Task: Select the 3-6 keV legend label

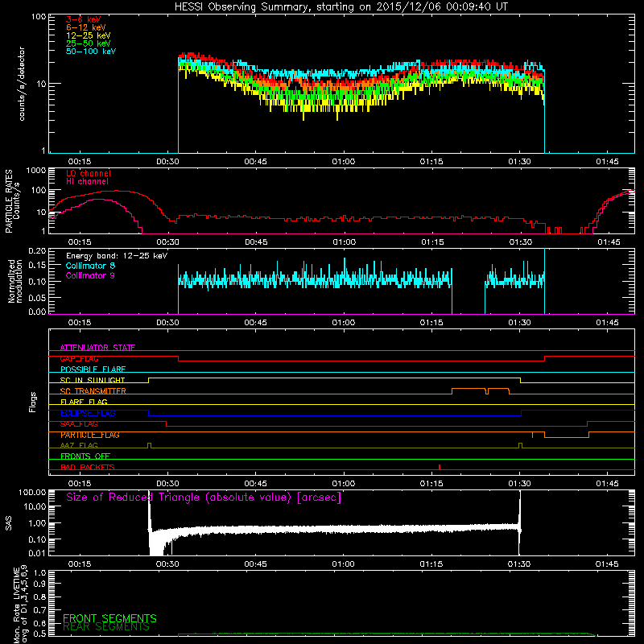Action: click(x=84, y=19)
